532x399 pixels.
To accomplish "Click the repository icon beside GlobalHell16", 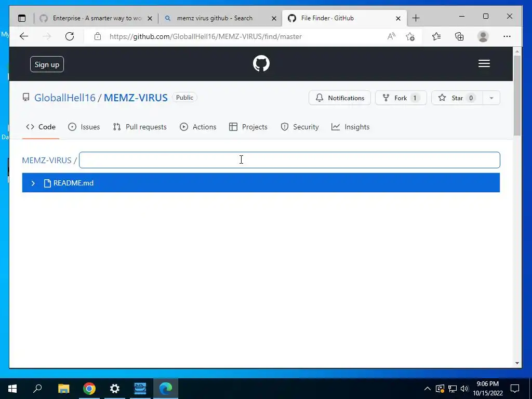I will [x=26, y=97].
